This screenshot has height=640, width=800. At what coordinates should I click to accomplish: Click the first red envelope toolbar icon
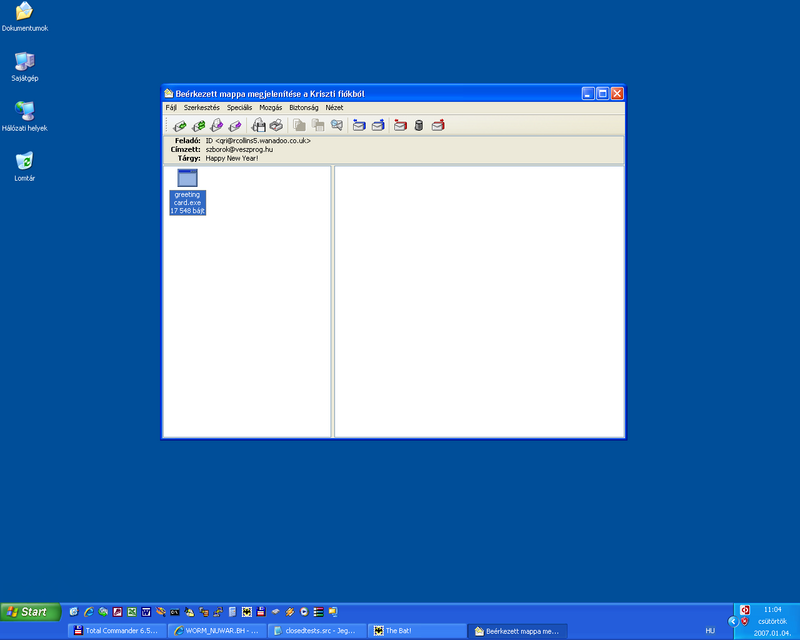400,125
